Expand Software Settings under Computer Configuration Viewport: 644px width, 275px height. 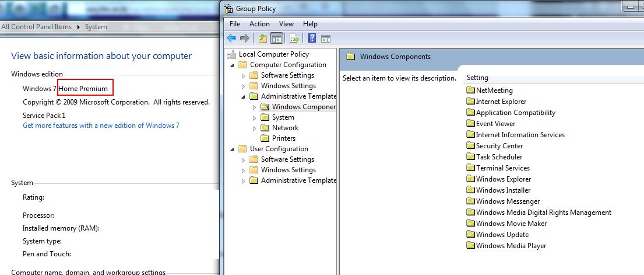[x=243, y=76]
